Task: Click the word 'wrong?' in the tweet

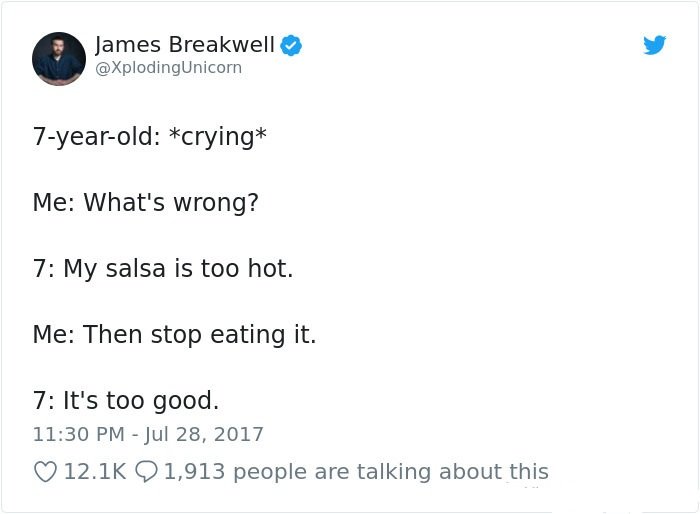Action: [216, 203]
